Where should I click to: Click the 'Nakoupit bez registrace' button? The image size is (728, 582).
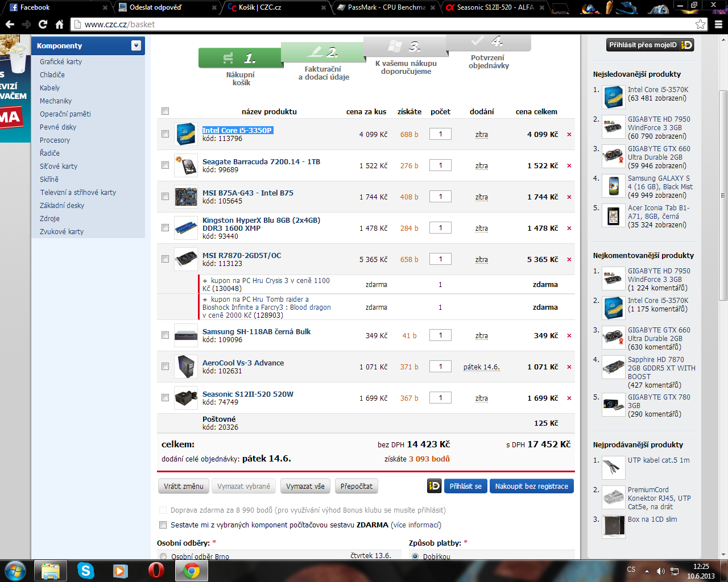point(532,486)
